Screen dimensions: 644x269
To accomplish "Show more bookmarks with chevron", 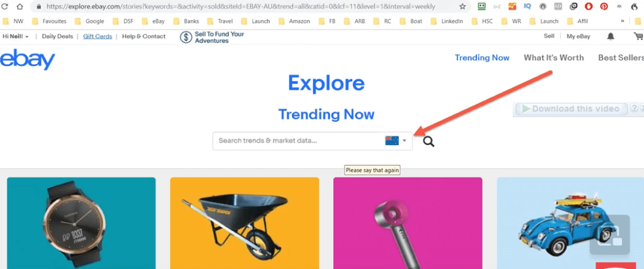I will click(623, 21).
